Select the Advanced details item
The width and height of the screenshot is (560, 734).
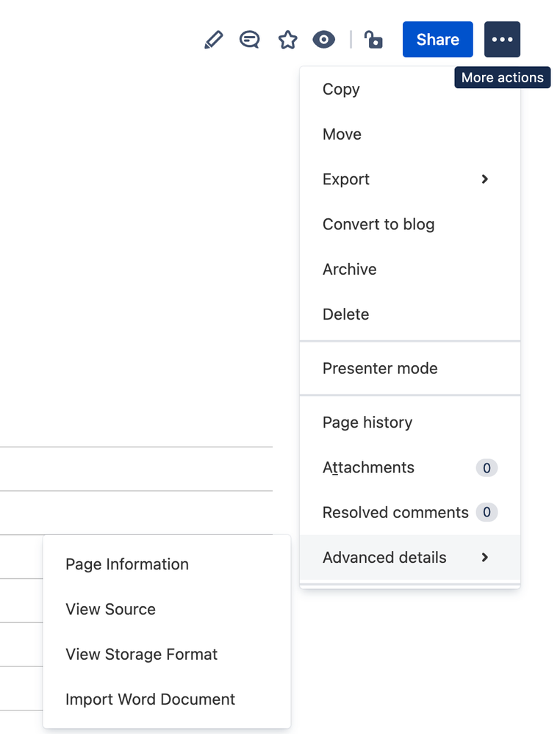point(409,558)
